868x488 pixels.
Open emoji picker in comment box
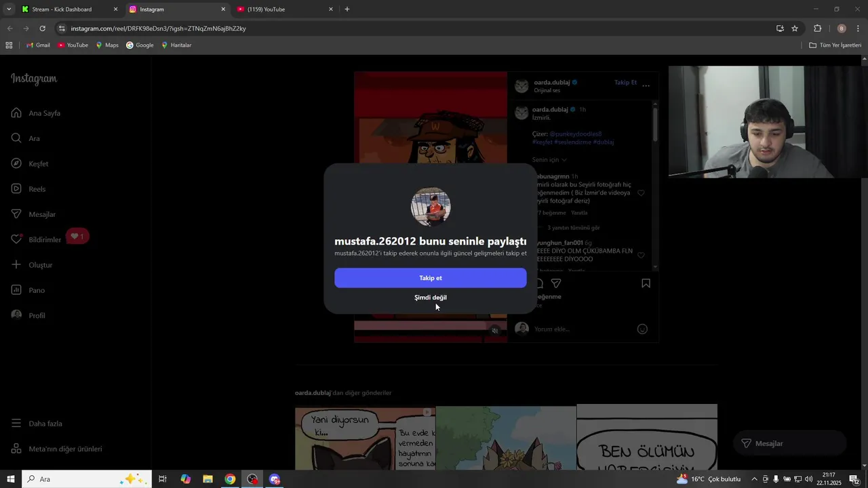tap(642, 329)
